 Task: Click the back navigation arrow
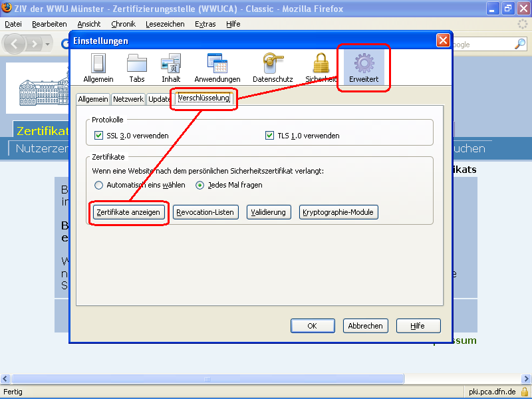coord(14,44)
